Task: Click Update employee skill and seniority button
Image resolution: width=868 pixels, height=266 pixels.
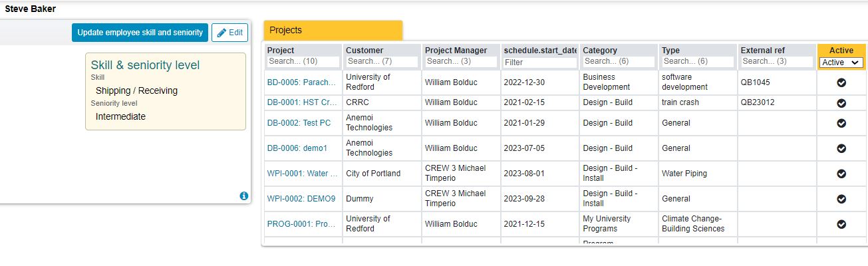Action: (x=140, y=33)
